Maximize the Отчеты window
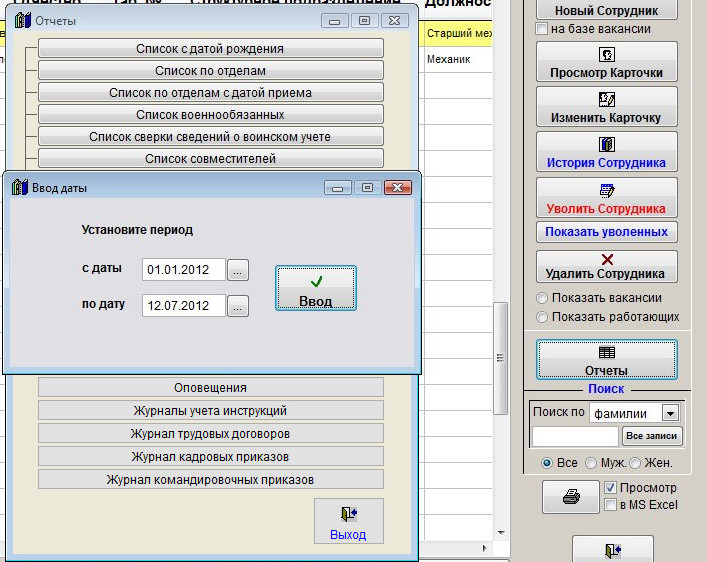This screenshot has width=707, height=562. click(x=364, y=20)
